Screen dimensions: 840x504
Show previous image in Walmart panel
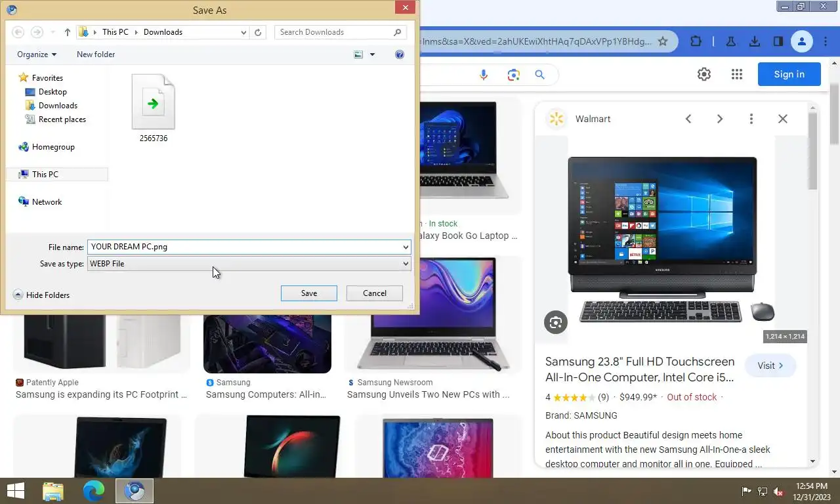(688, 119)
